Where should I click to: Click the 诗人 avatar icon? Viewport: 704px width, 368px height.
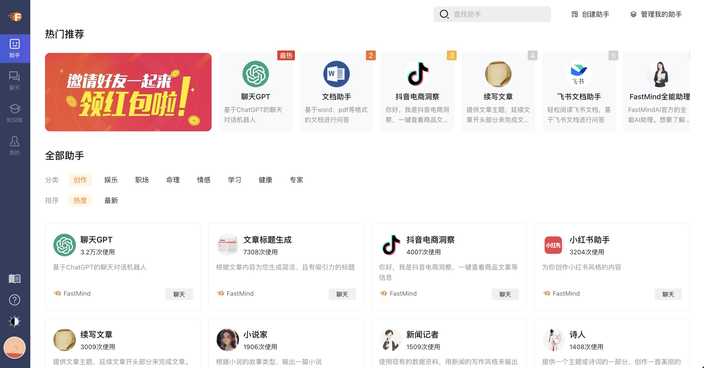coord(554,340)
